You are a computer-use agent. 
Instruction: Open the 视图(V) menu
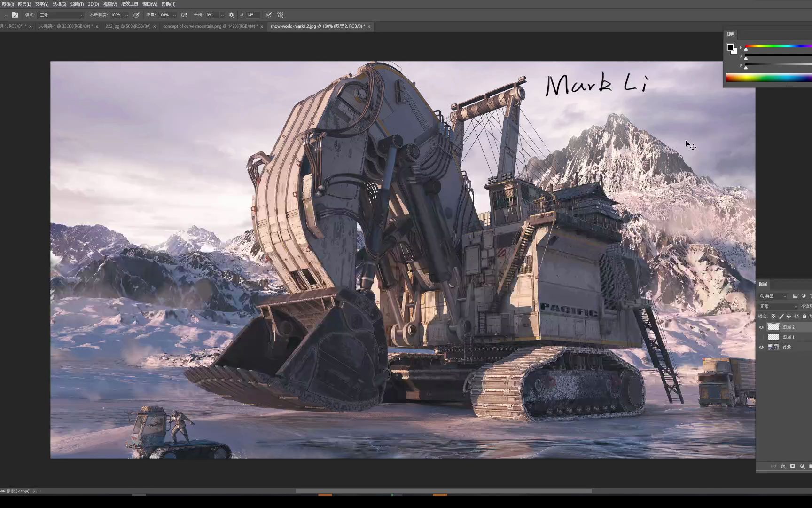click(110, 4)
